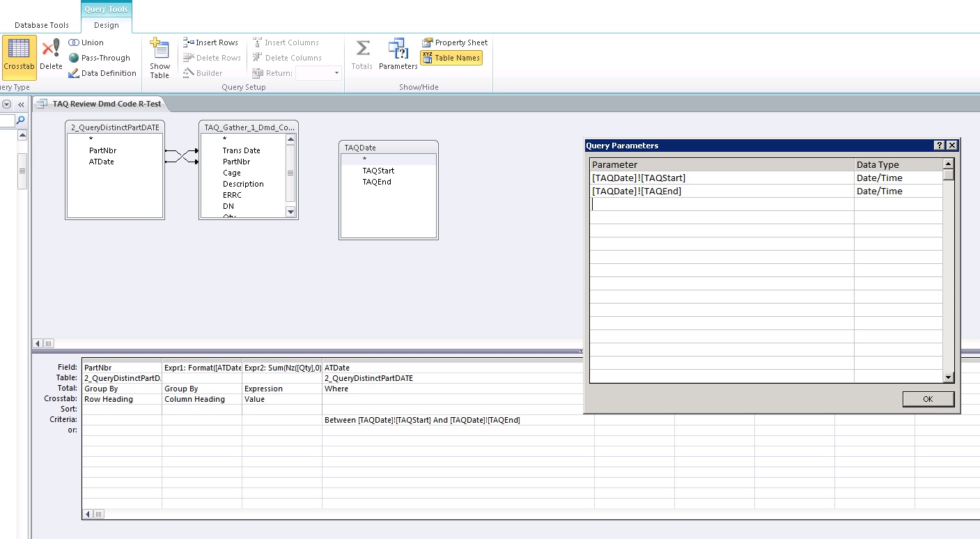Select TAQEnd field in TAQDate table

[x=377, y=182]
